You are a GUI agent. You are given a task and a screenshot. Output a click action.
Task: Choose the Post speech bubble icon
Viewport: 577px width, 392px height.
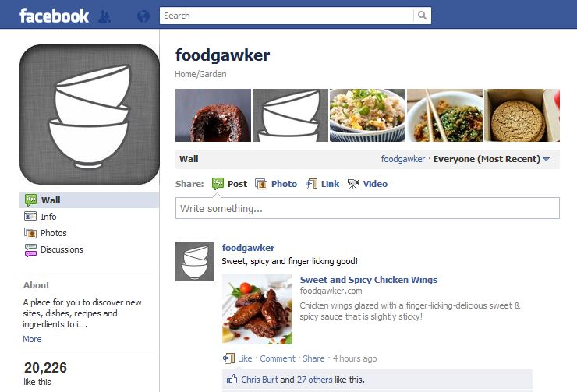(x=218, y=183)
